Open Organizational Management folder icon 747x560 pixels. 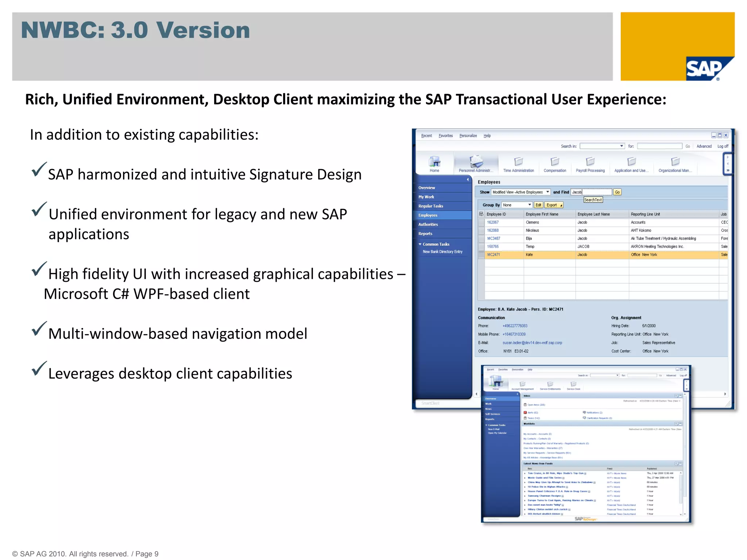click(x=675, y=162)
